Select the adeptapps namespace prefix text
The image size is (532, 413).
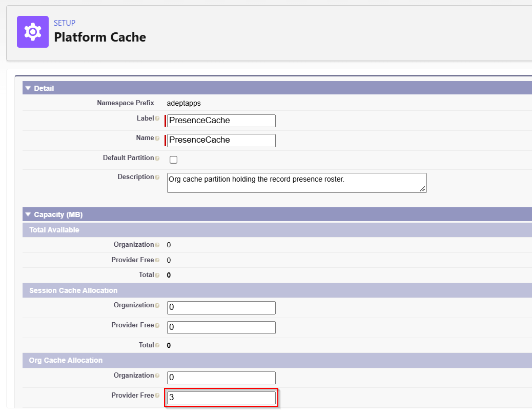coord(183,103)
